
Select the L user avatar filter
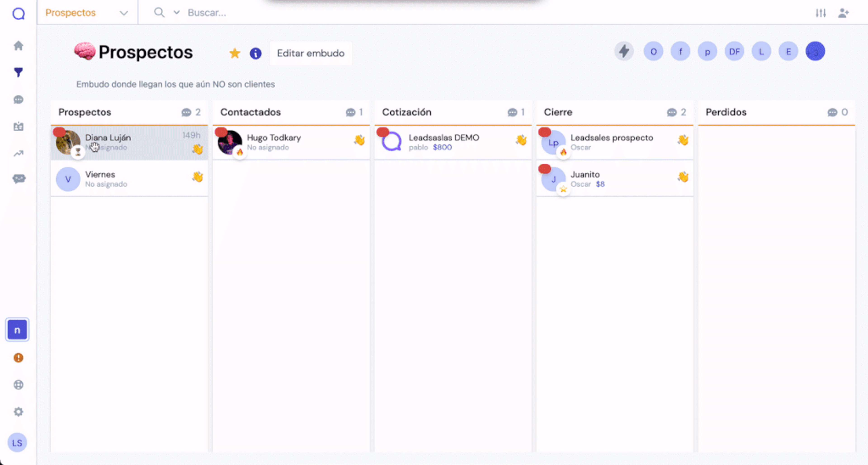coord(761,52)
